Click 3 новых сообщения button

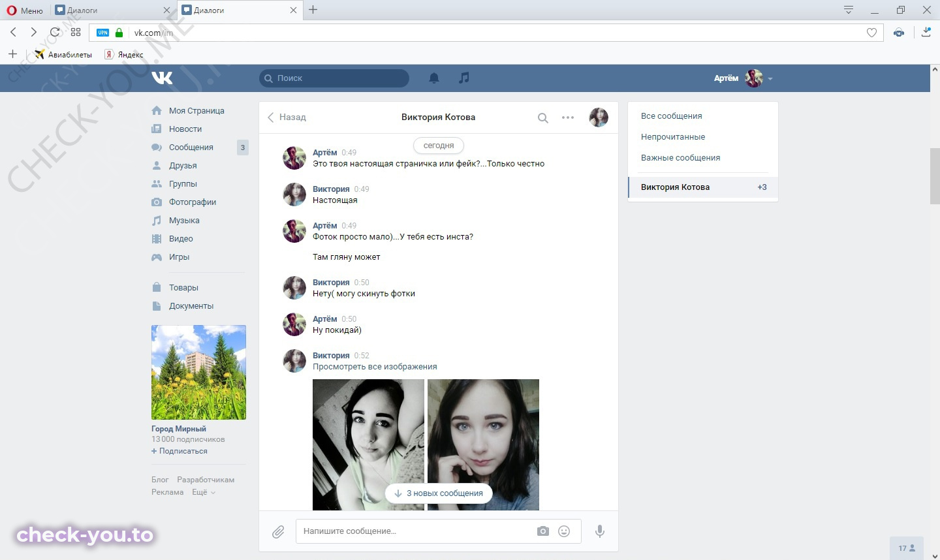[439, 493]
